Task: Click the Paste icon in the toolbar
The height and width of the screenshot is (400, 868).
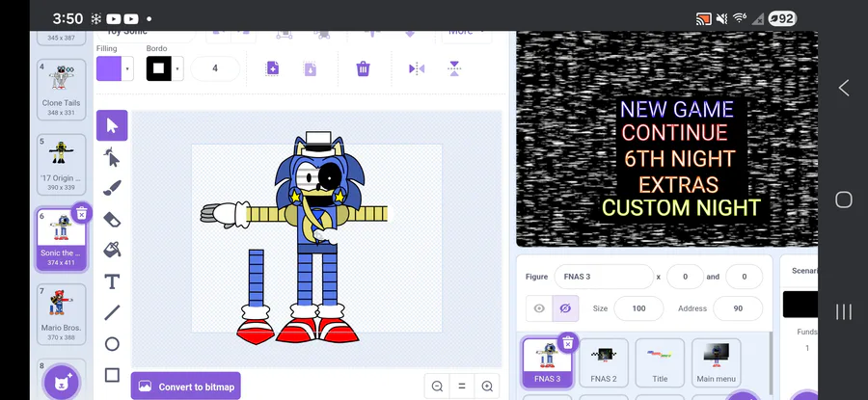Action: coord(310,68)
